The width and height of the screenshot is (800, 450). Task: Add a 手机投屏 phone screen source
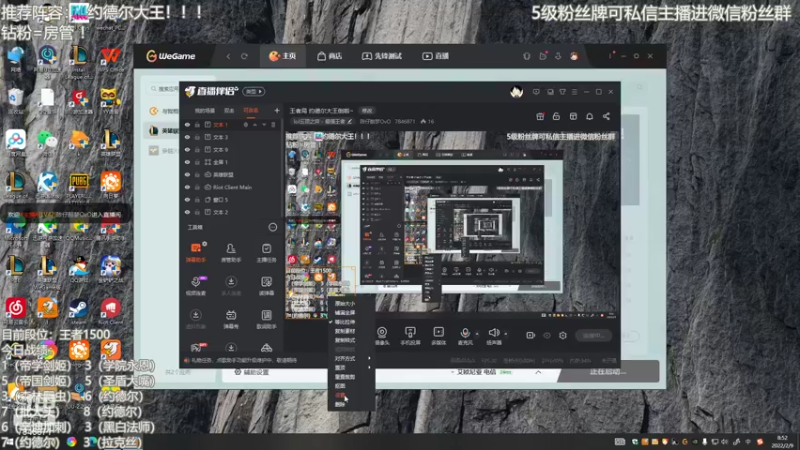tap(410, 336)
